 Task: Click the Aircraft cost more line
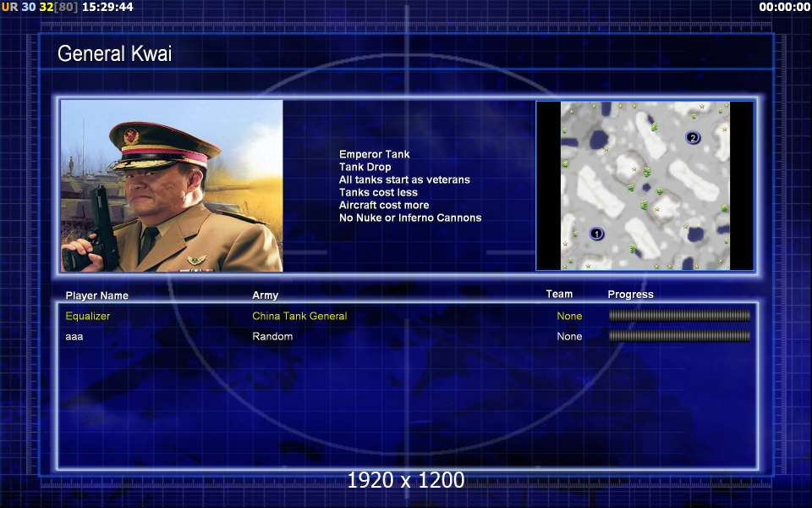point(384,205)
